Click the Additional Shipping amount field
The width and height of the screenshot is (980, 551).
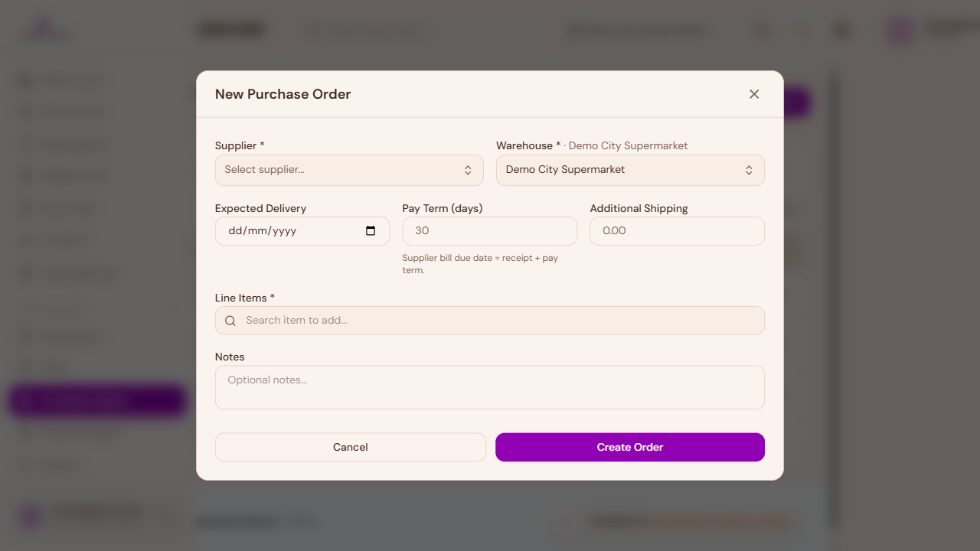tap(677, 231)
